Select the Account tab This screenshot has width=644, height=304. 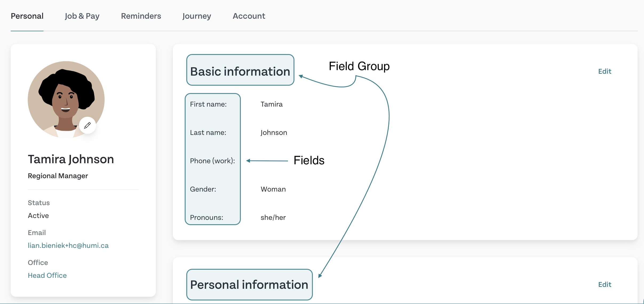(249, 16)
